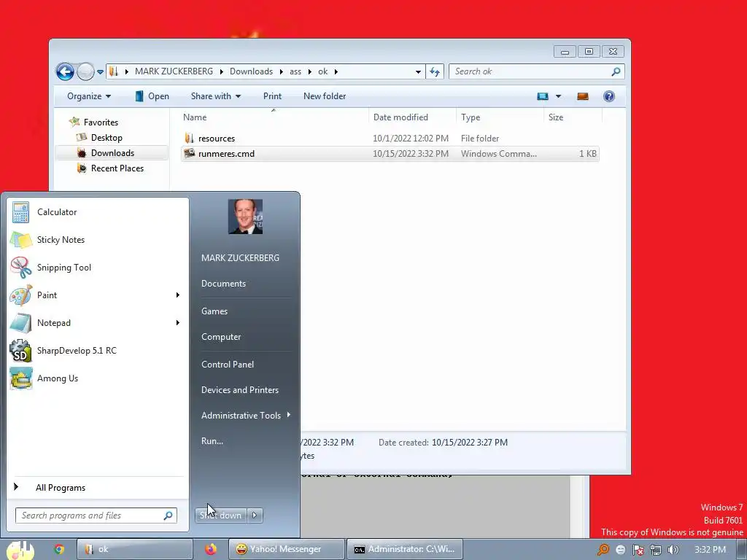The height and width of the screenshot is (560, 747).
Task: Open Among Us from the Start menu
Action: (x=98, y=378)
